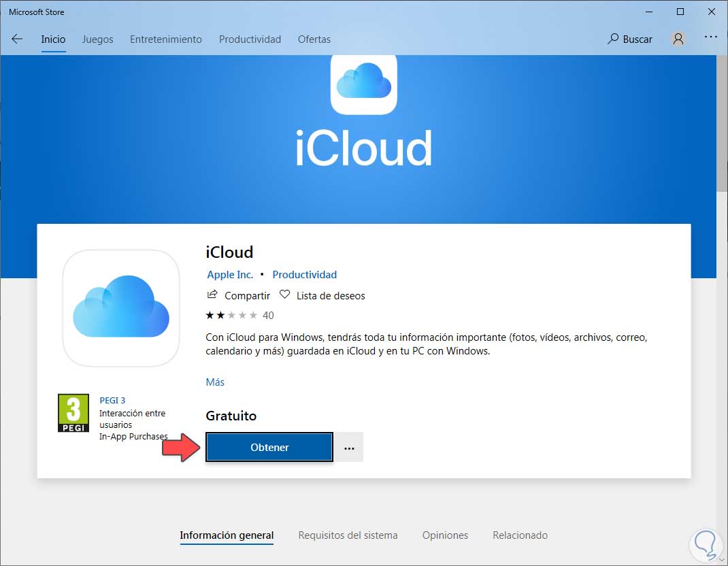Image resolution: width=728 pixels, height=566 pixels.
Task: Select the Información general tab
Action: [x=227, y=535]
